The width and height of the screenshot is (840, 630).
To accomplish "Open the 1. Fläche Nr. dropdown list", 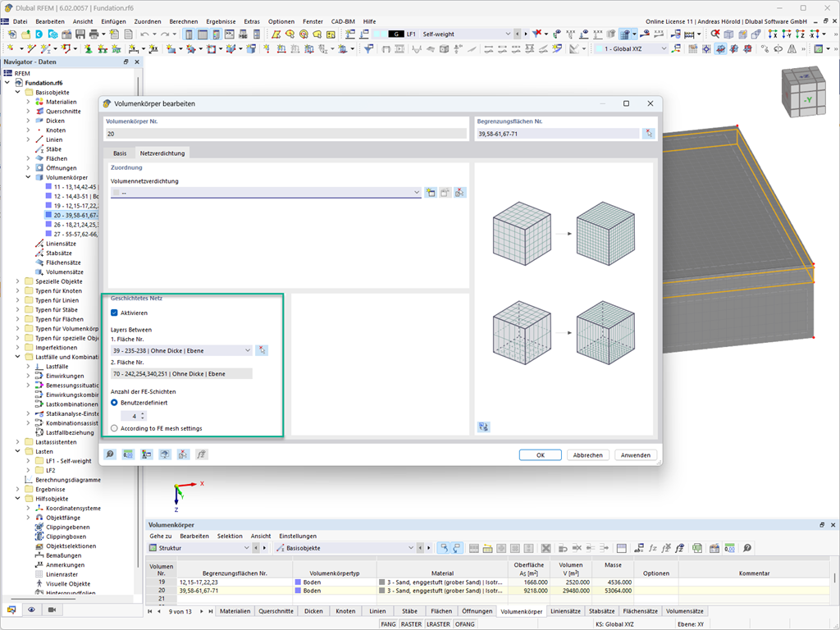I will click(248, 350).
